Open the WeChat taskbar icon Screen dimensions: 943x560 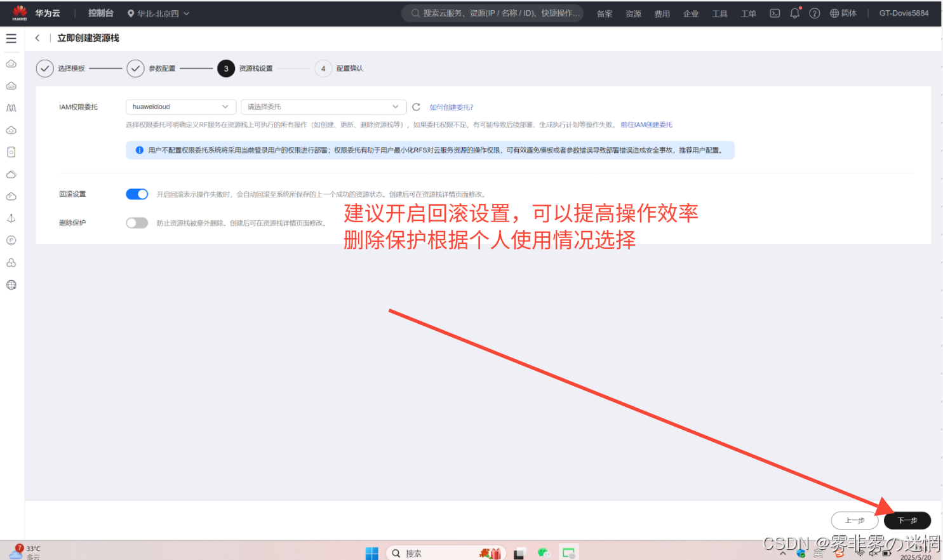[x=544, y=553]
